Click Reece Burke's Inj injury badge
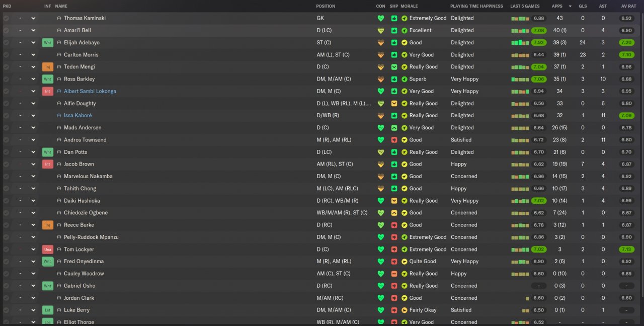 pos(48,225)
